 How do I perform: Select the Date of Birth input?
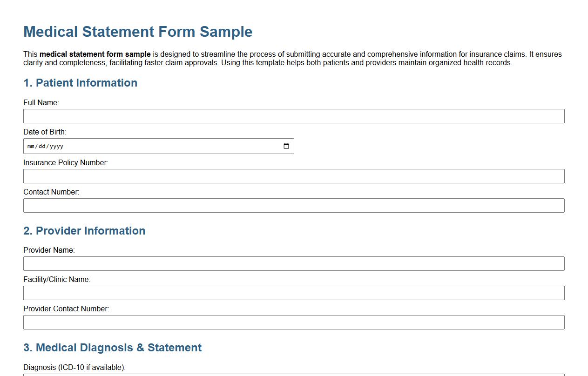158,146
